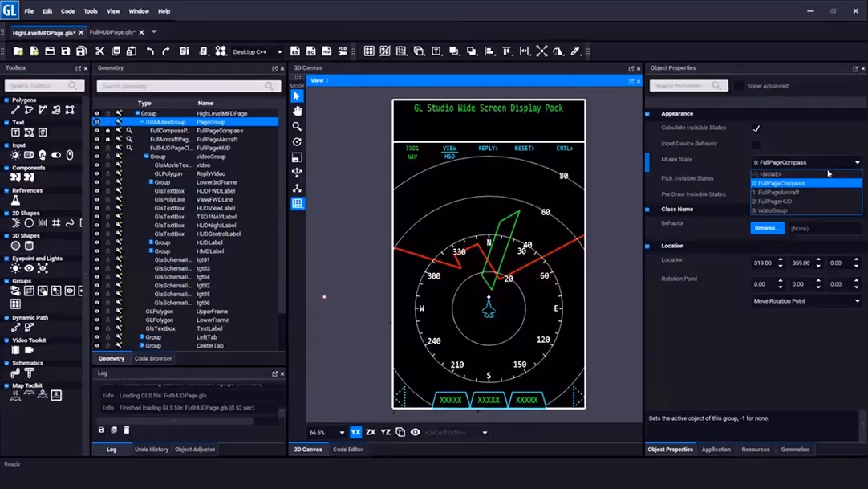Pick the camera tool under Video Toolkit

[29, 350]
